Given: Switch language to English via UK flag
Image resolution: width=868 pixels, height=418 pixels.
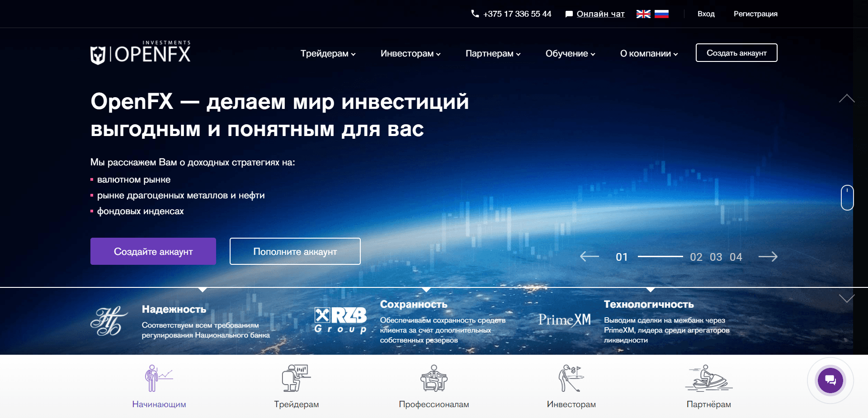Looking at the screenshot, I should point(643,14).
